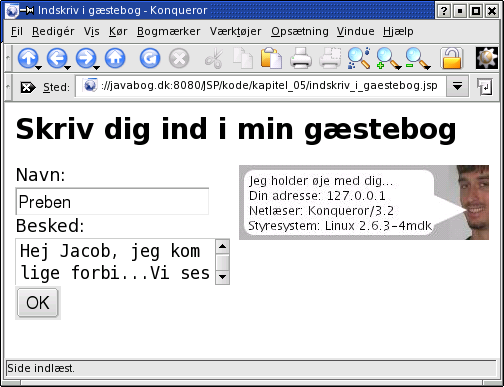Open the Forward button history arrow
The image size is (504, 387).
(x=97, y=68)
